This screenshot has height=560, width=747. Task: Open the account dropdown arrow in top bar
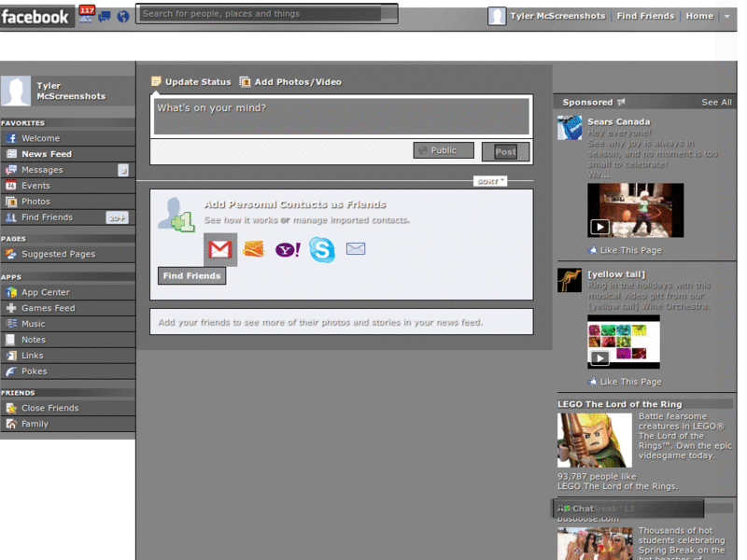coord(727,16)
